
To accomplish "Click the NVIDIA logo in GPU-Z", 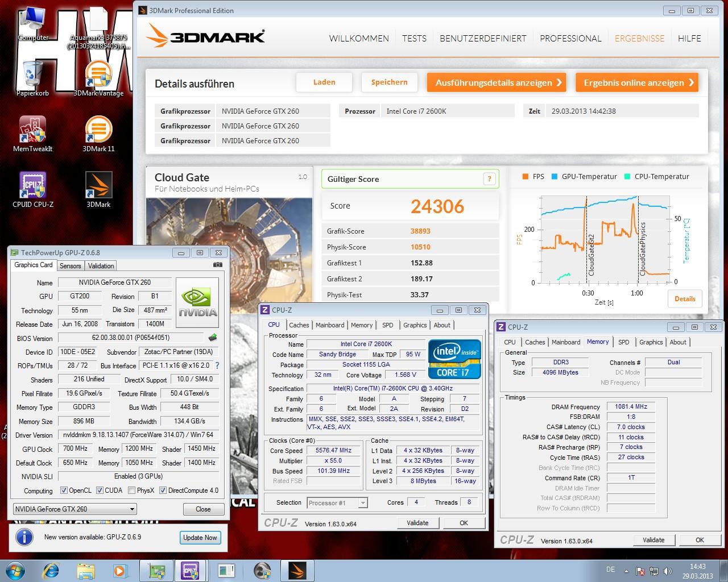I will [197, 302].
